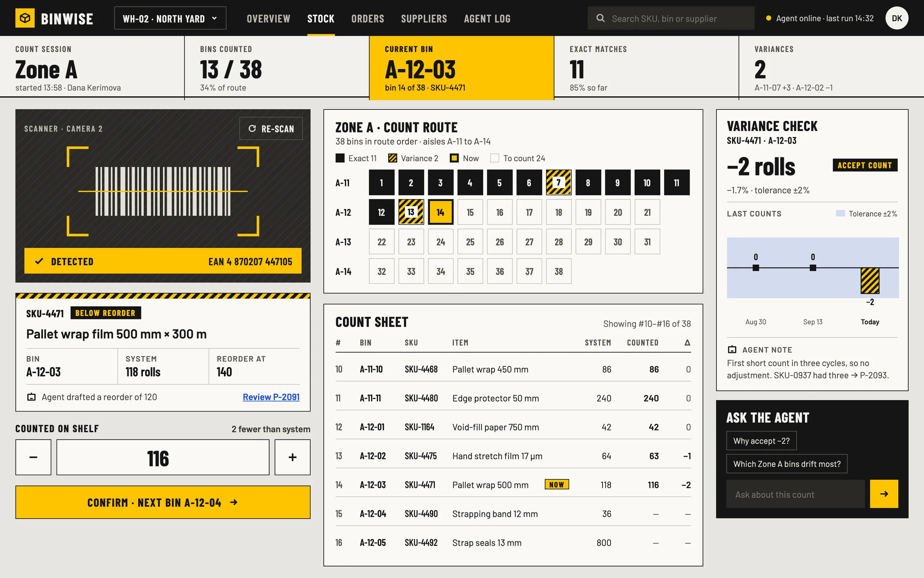The width and height of the screenshot is (924, 578).
Task: Click the Δ column header
Action: pyautogui.click(x=687, y=342)
